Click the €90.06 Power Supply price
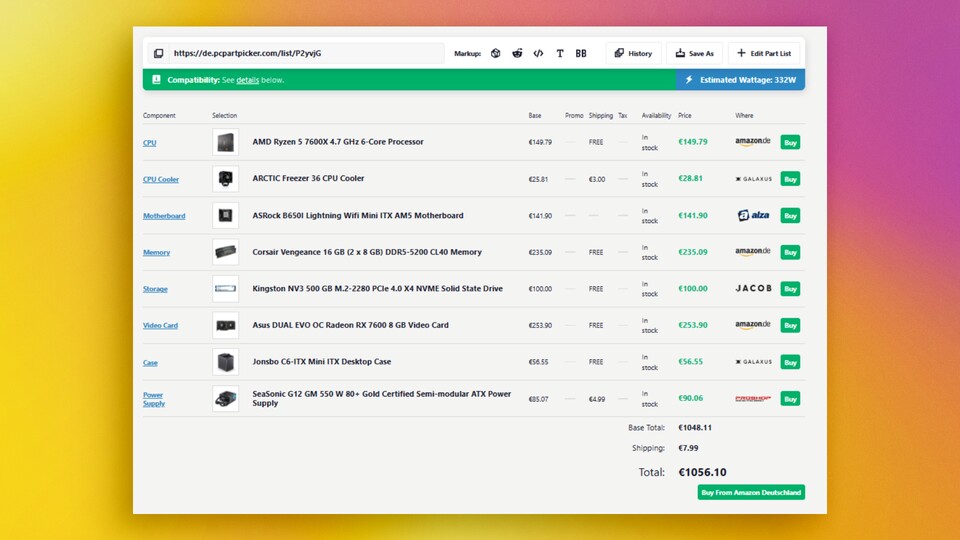This screenshot has width=960, height=540. [x=690, y=398]
